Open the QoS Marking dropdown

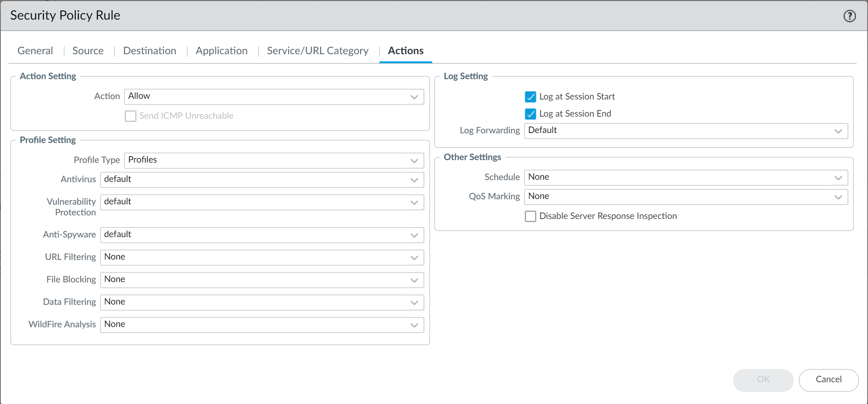[x=838, y=197]
